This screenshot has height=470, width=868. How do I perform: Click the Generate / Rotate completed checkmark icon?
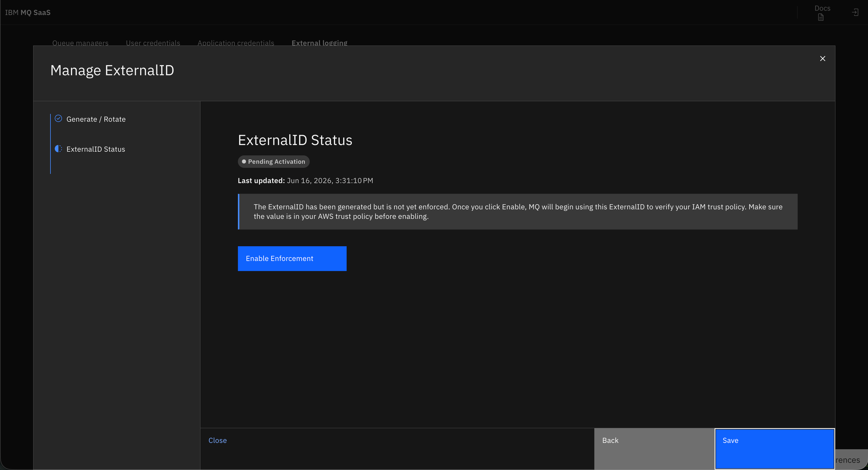click(58, 119)
